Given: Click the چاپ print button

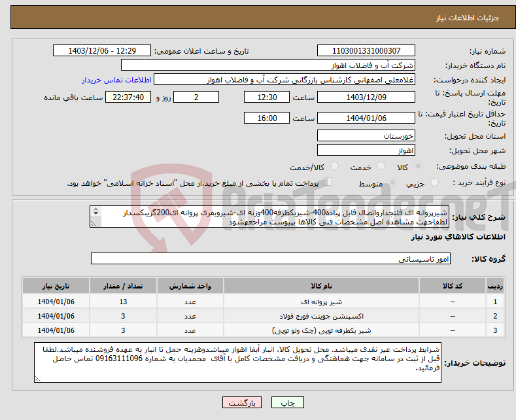Looking at the screenshot, I should tap(288, 403).
